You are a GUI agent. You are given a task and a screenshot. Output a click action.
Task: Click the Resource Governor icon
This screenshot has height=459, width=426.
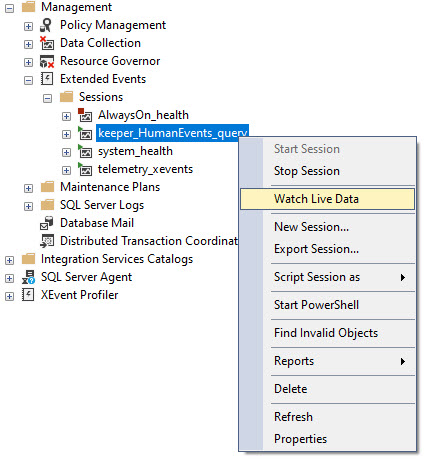click(47, 61)
